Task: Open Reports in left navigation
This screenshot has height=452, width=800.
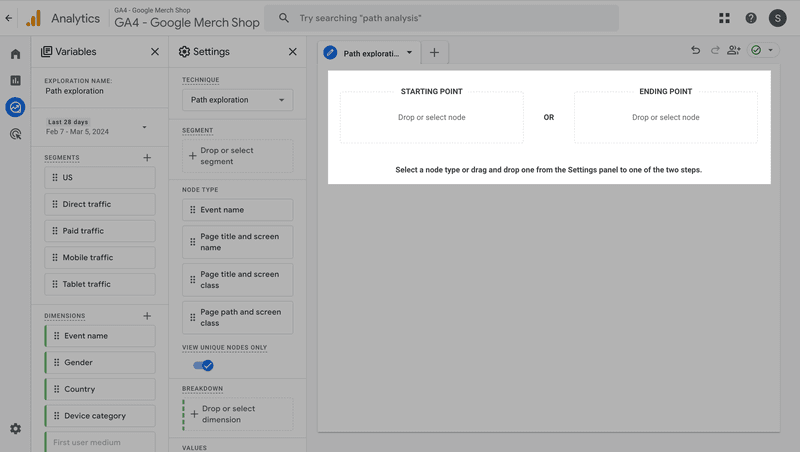Action: pyautogui.click(x=15, y=81)
